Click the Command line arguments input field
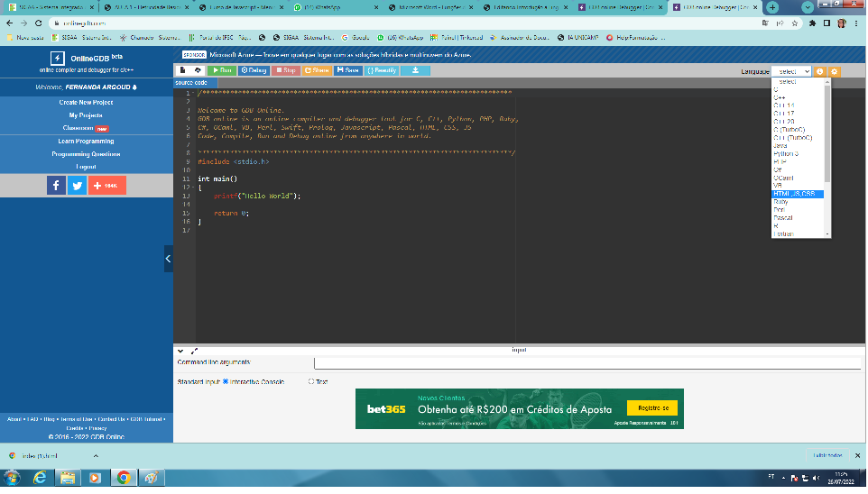This screenshot has height=494, width=868. pos(586,363)
